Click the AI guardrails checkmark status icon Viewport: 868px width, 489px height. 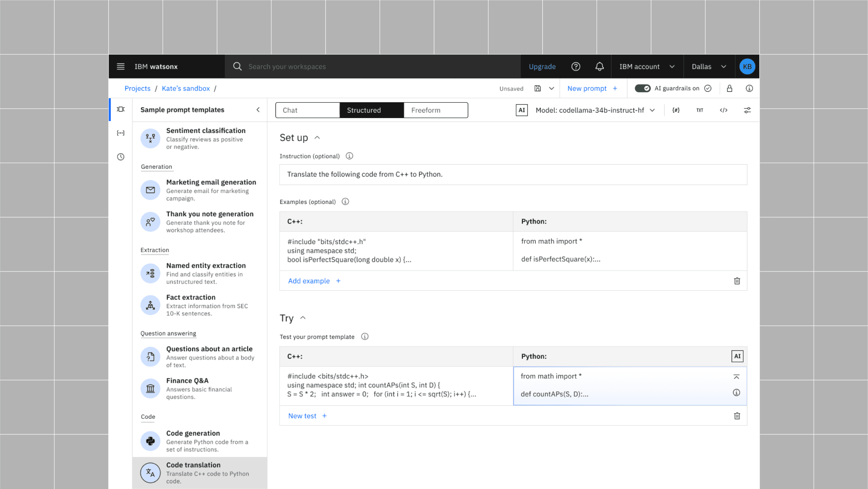point(708,88)
